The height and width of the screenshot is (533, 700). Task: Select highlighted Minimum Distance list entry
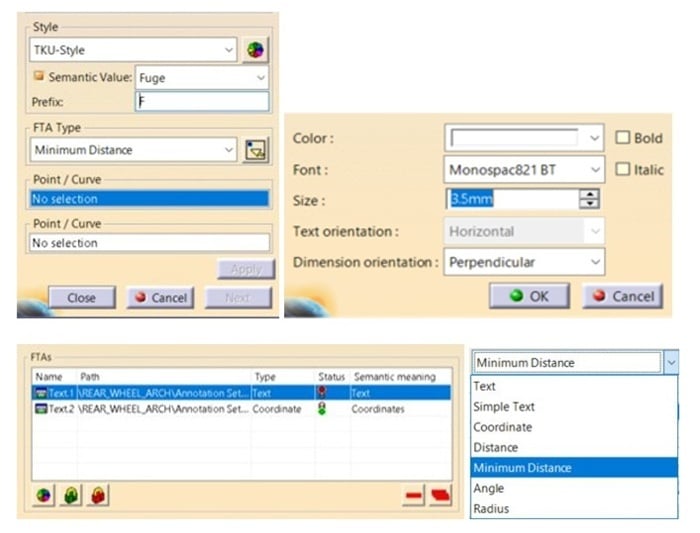574,468
